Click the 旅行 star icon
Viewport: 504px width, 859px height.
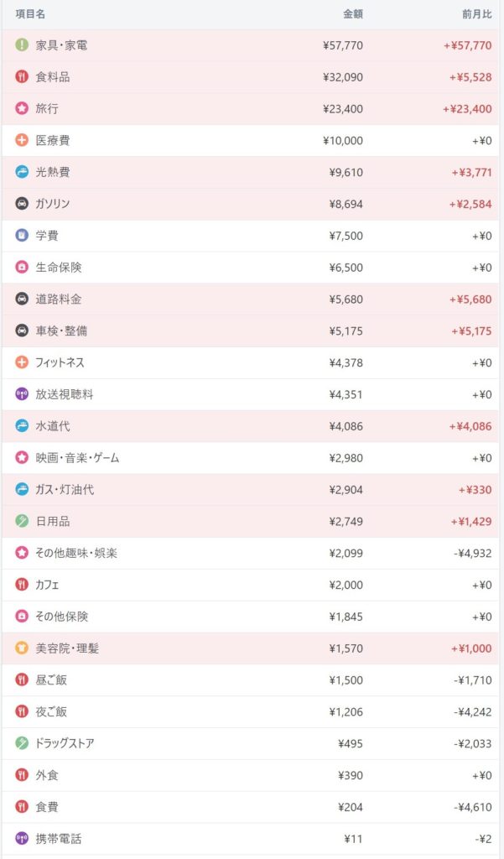click(x=22, y=109)
